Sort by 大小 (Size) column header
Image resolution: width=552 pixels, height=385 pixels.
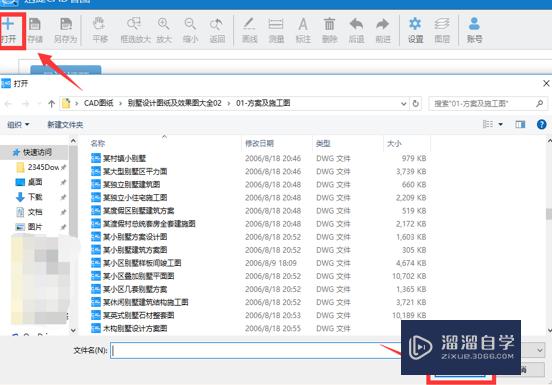pyautogui.click(x=394, y=144)
